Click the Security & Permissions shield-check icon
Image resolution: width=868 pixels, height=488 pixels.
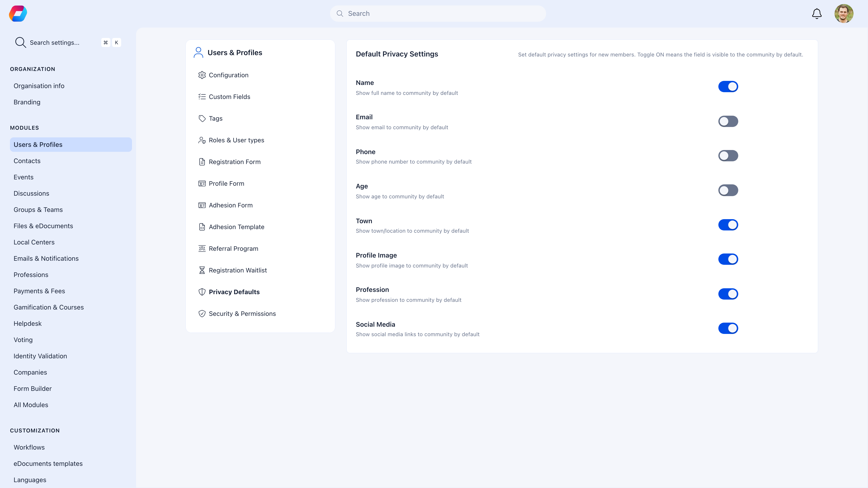[202, 314]
